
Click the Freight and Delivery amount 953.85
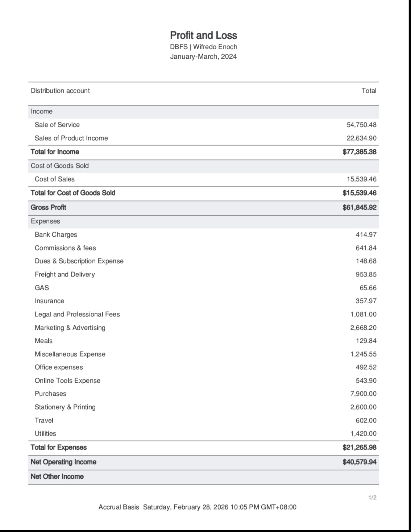(366, 274)
